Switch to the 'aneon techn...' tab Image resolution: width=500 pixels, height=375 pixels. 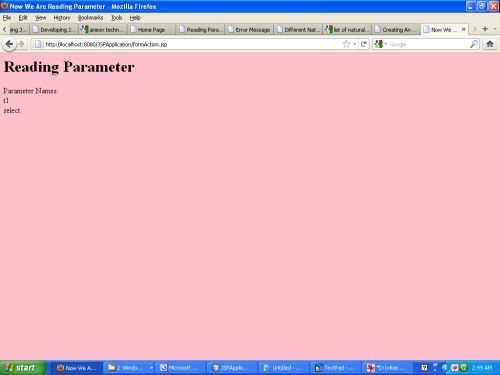[103, 30]
